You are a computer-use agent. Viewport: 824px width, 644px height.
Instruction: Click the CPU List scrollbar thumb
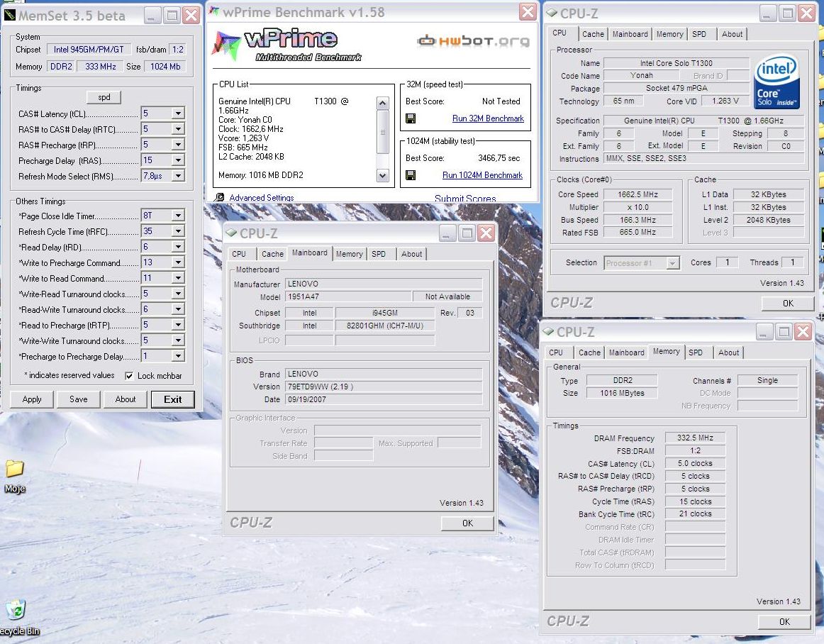pos(383,131)
